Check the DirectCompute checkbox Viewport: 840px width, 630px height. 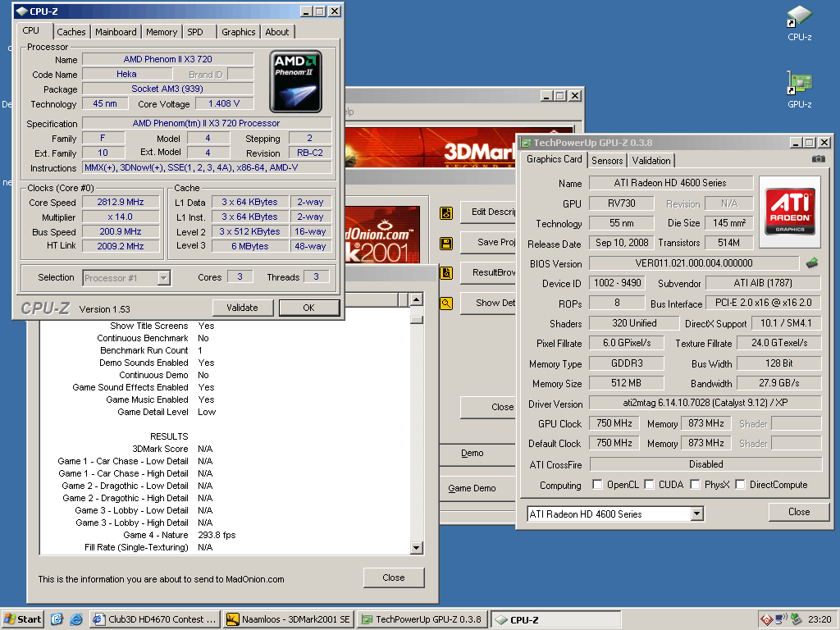[x=741, y=485]
